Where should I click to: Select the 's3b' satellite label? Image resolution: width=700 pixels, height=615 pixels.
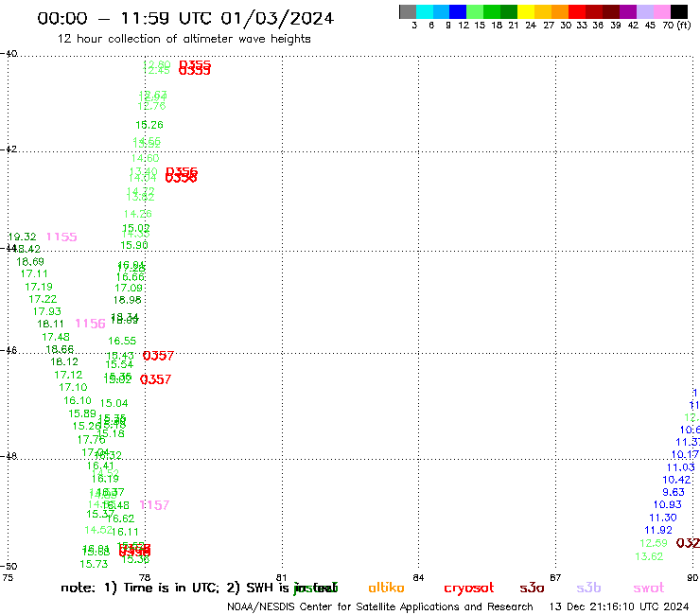point(588,588)
